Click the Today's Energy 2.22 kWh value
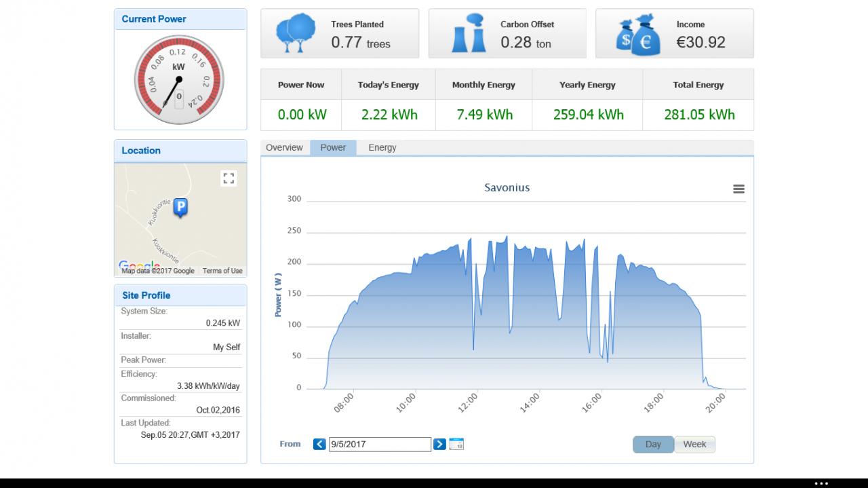This screenshot has width=868, height=488. 389,115
